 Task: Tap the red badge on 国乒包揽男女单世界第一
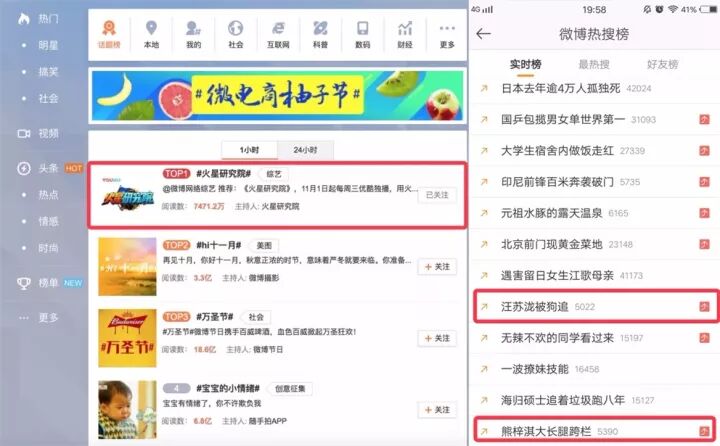pos(704,119)
